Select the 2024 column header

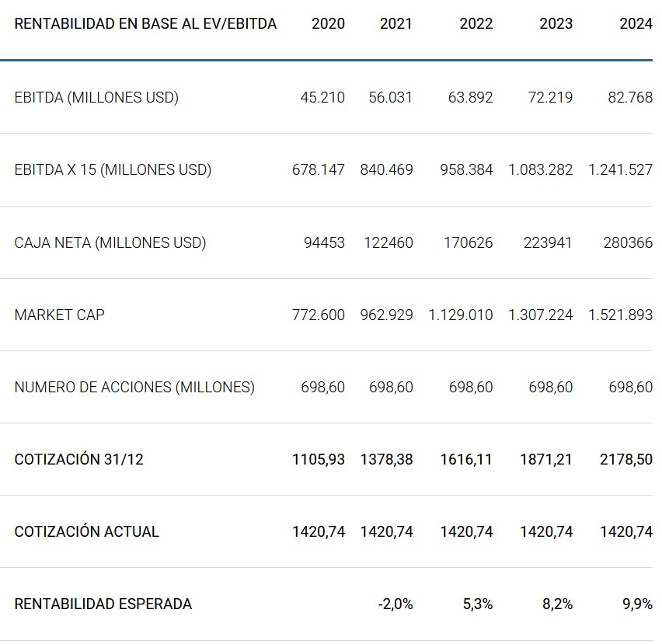coord(636,23)
